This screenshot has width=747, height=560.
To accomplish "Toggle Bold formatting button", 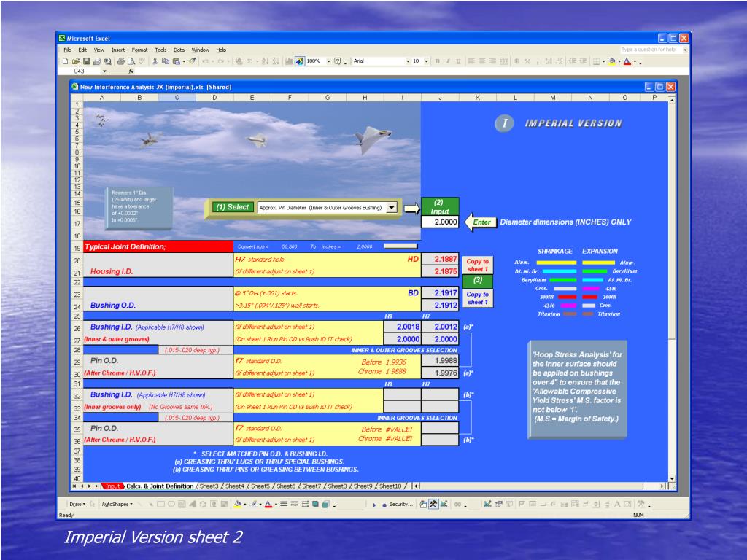I will point(438,61).
